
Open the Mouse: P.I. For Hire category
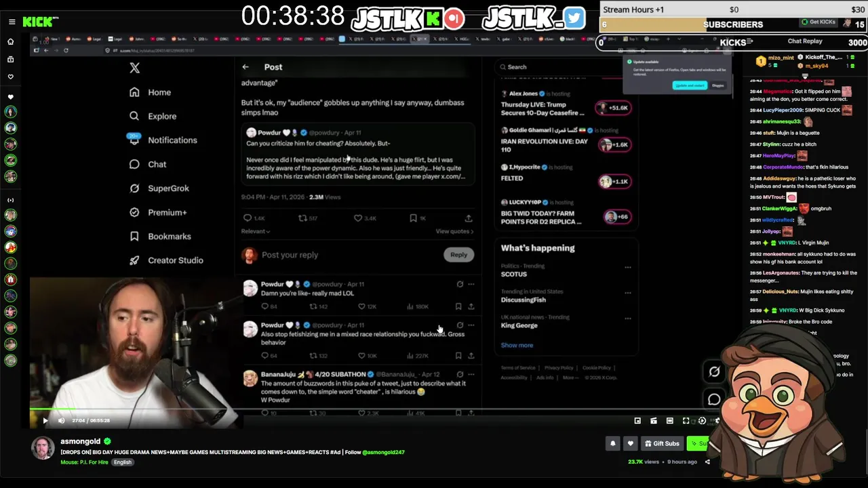(x=85, y=462)
